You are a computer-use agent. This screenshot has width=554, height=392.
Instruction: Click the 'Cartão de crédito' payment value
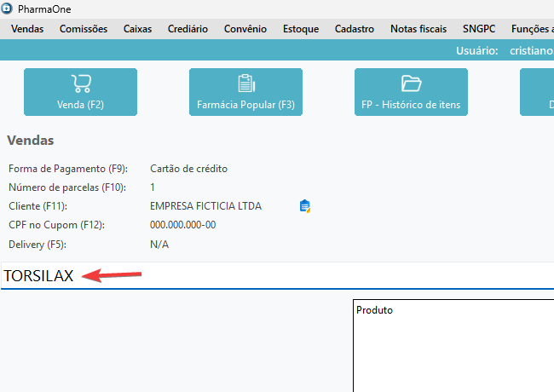coord(188,169)
